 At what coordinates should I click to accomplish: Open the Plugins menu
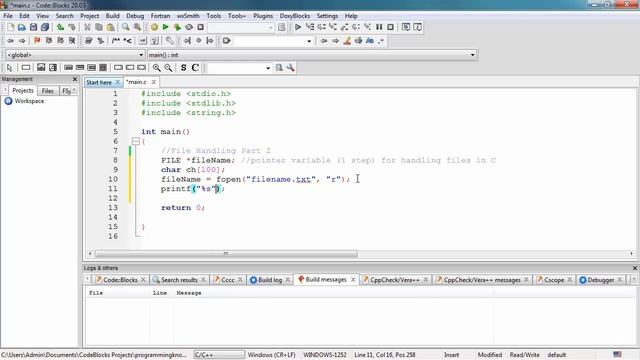click(x=263, y=16)
